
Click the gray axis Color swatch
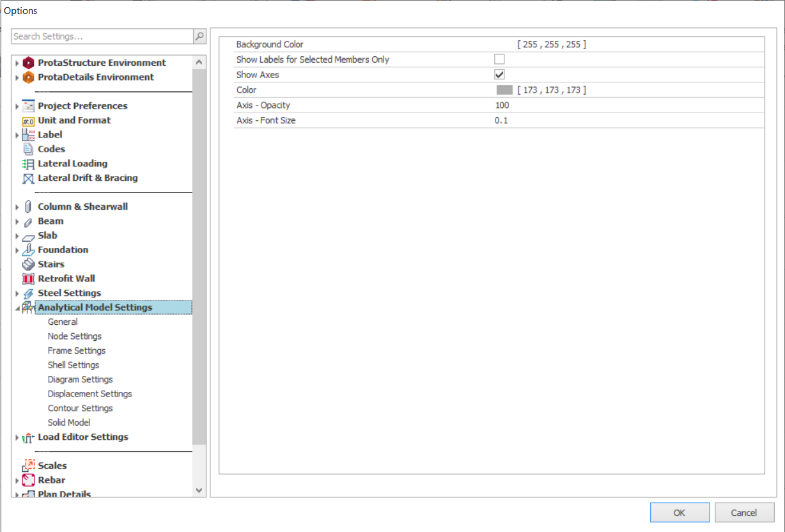coord(504,90)
